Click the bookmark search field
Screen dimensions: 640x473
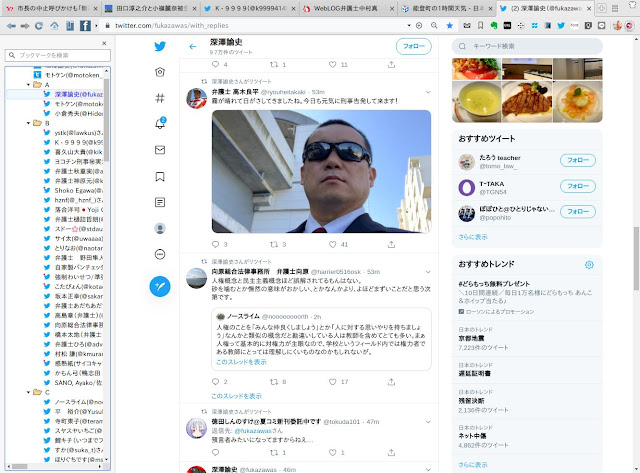tap(58, 55)
